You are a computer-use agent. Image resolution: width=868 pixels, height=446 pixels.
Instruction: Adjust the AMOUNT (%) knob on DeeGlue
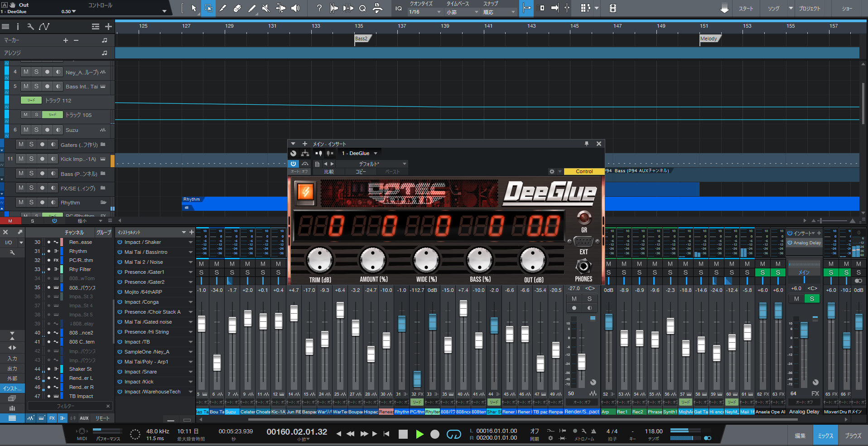[373, 260]
